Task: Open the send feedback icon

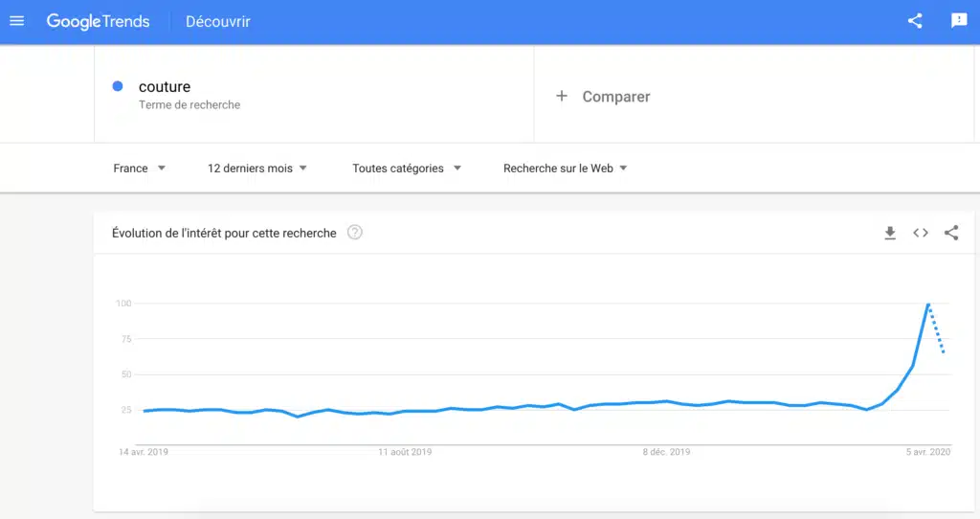Action: point(959,21)
